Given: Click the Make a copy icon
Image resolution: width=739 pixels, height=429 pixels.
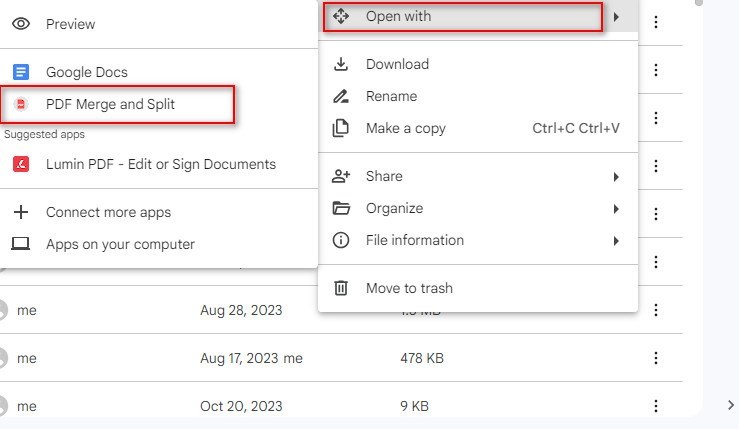Looking at the screenshot, I should (x=341, y=128).
